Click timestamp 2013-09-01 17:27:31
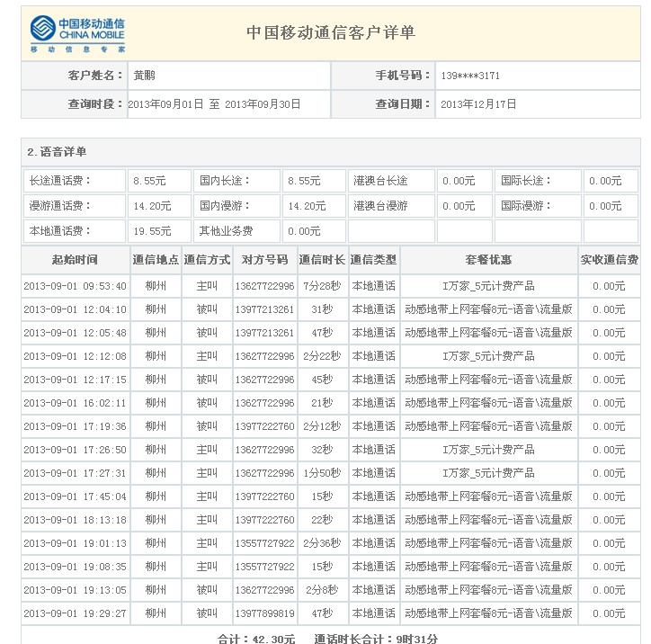 click(x=75, y=473)
